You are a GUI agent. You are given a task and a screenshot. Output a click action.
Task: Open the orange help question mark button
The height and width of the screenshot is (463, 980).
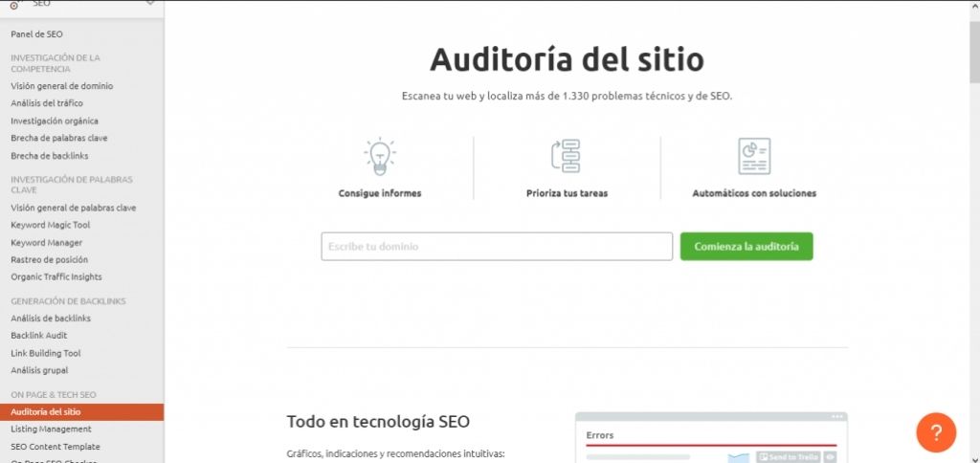pos(936,432)
